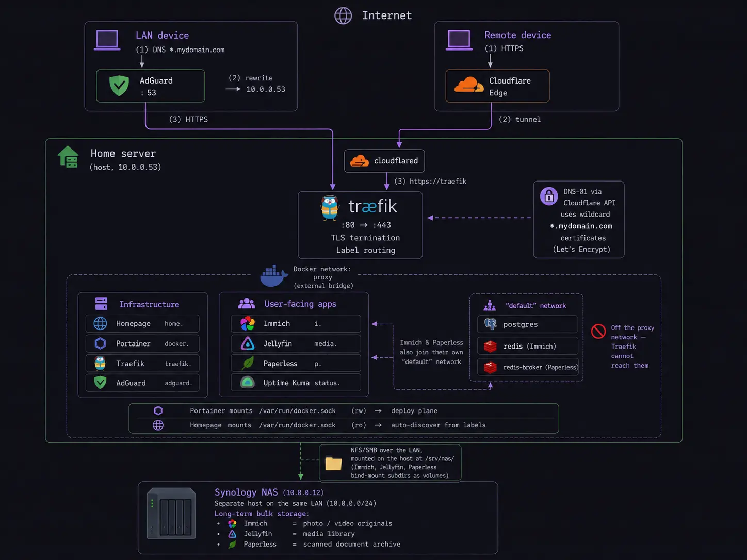Click the "(host, 10.0.0.53)" text
The width and height of the screenshot is (747, 560).
(x=125, y=167)
